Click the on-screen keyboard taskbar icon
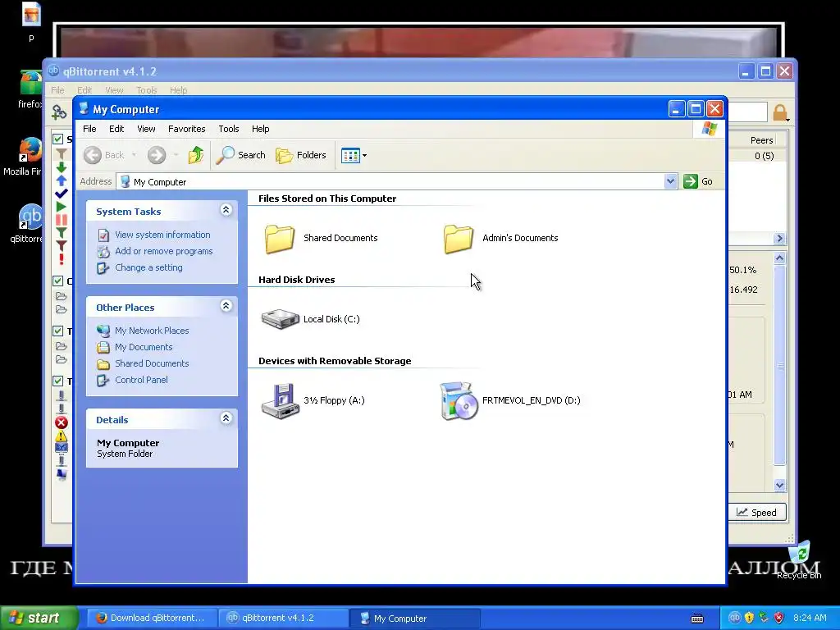The image size is (840, 630). pos(697,619)
